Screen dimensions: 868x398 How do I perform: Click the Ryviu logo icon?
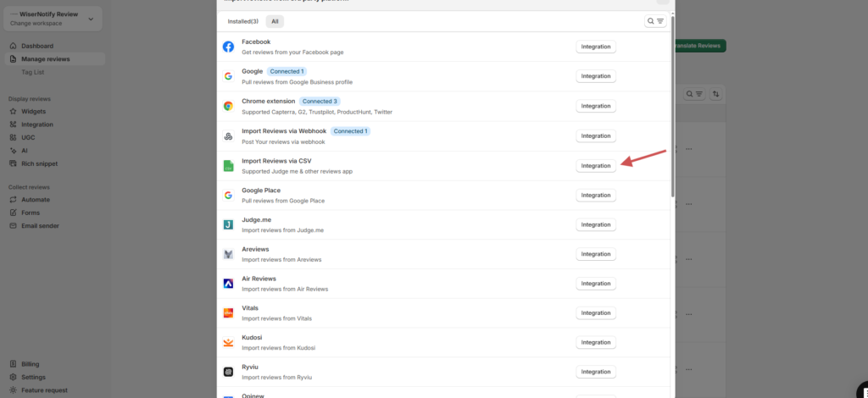(x=228, y=372)
